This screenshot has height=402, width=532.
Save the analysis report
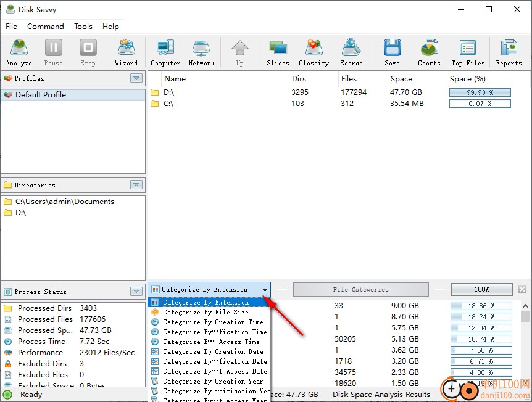(393, 52)
